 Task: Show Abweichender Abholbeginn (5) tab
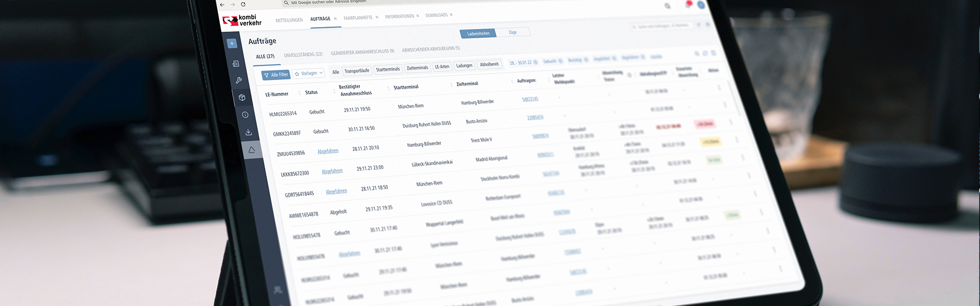pos(431,49)
